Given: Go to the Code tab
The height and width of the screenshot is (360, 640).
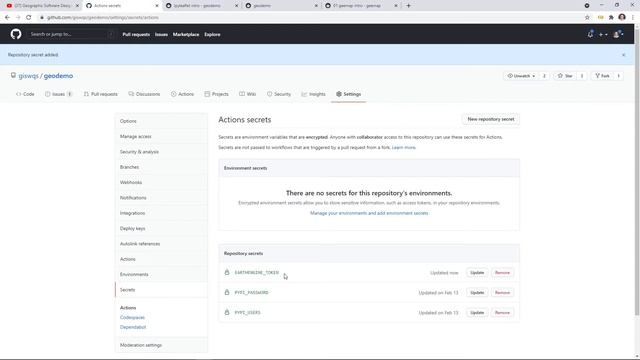Looking at the screenshot, I should click(x=25, y=94).
